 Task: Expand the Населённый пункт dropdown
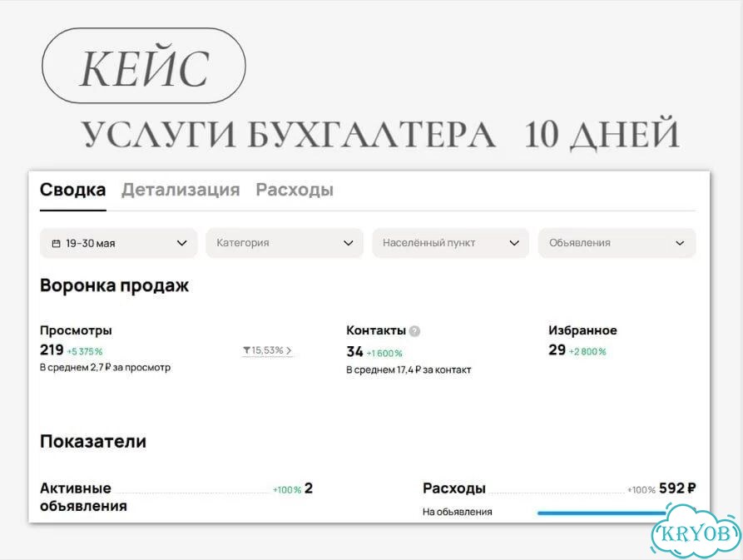451,243
